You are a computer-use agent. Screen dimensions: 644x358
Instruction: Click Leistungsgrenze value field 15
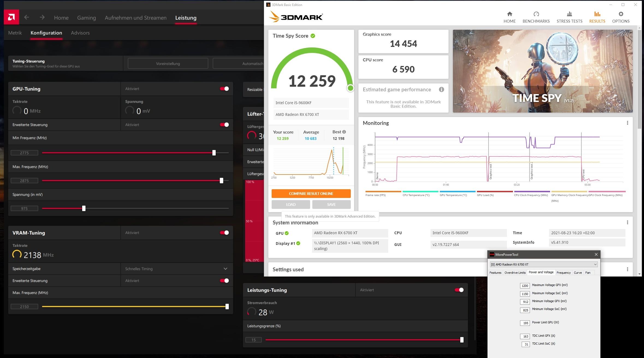[x=253, y=340]
